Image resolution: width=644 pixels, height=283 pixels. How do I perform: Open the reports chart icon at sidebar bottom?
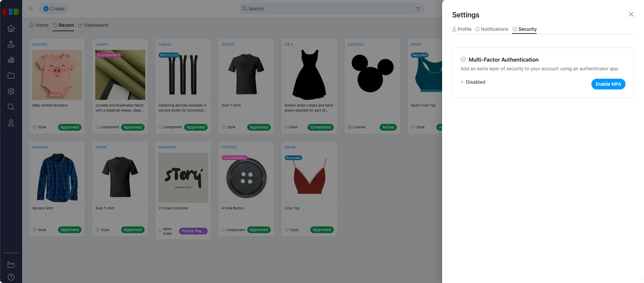click(x=11, y=265)
